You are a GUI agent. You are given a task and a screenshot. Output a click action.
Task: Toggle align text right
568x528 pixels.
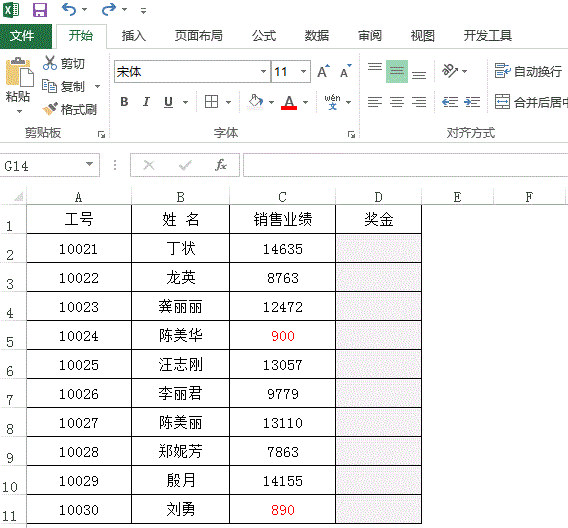tap(419, 102)
